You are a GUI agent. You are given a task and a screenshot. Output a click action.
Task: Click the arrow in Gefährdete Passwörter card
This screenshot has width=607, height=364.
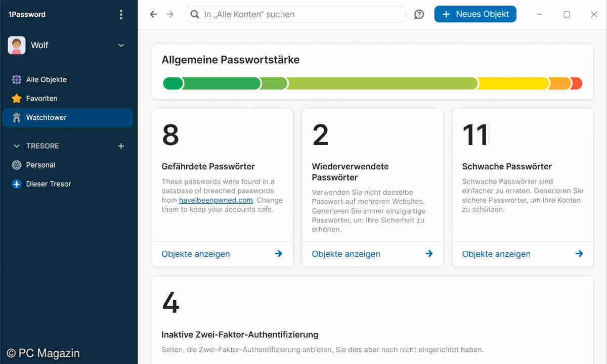278,254
